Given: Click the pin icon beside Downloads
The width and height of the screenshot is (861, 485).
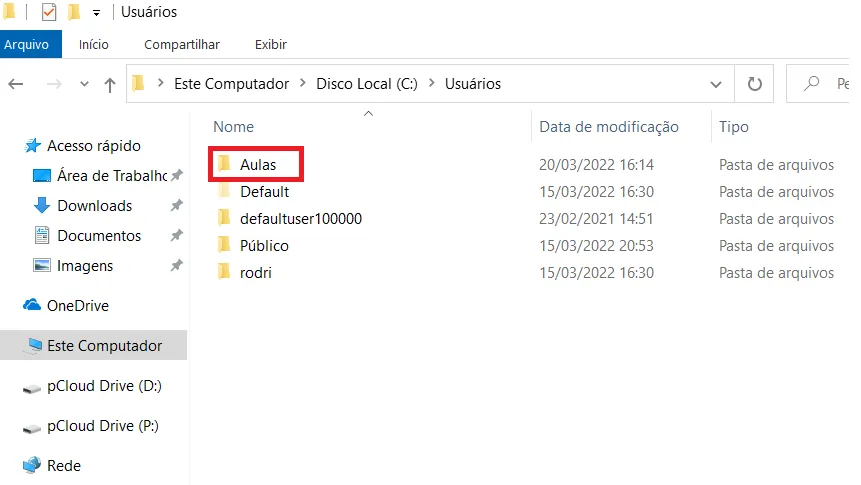Looking at the screenshot, I should coord(176,205).
